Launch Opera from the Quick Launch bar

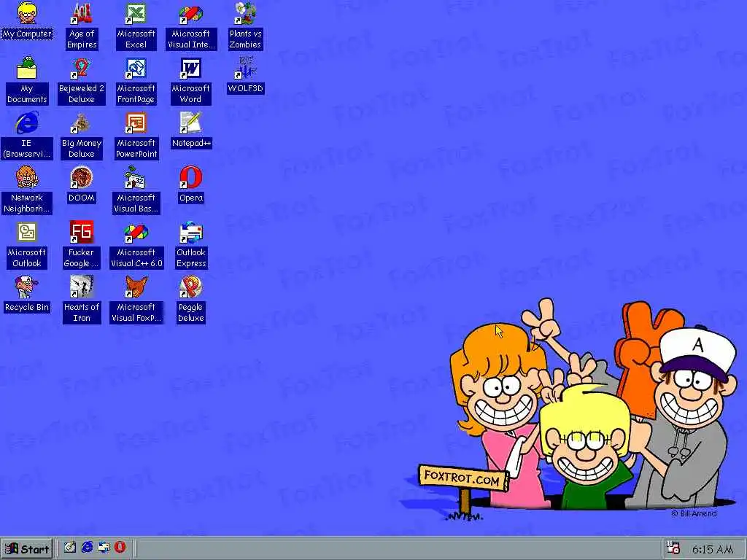tap(120, 548)
